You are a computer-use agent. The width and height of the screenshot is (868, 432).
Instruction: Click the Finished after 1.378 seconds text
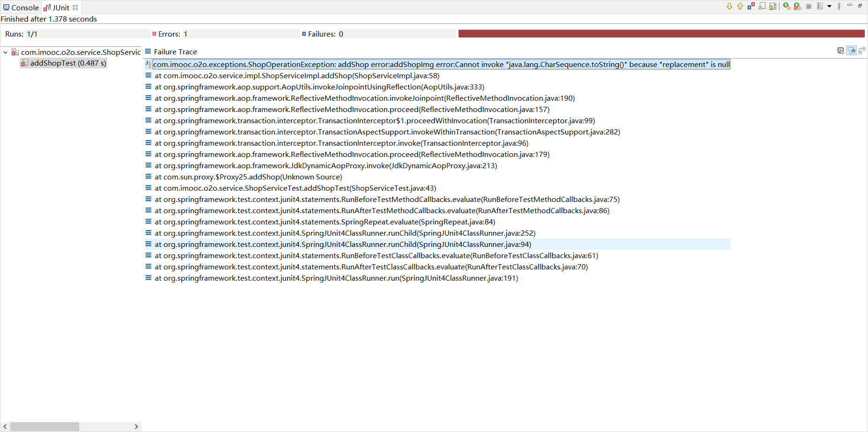(49, 19)
